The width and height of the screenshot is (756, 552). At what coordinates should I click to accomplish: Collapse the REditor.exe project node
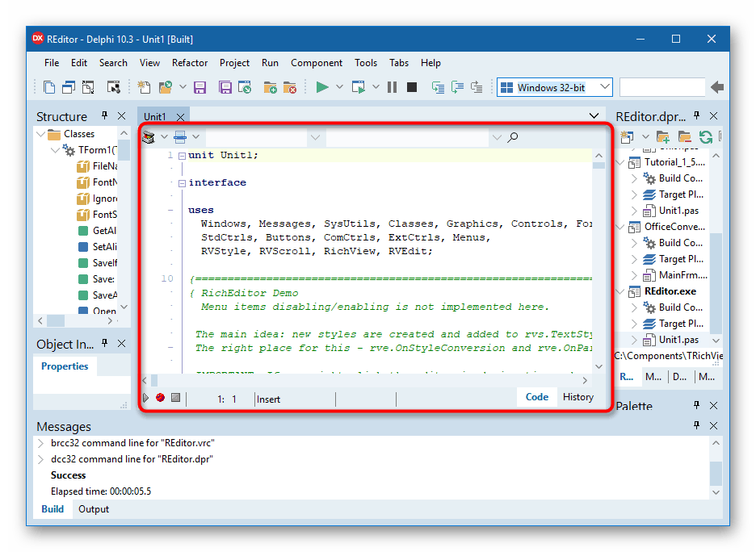[620, 291]
